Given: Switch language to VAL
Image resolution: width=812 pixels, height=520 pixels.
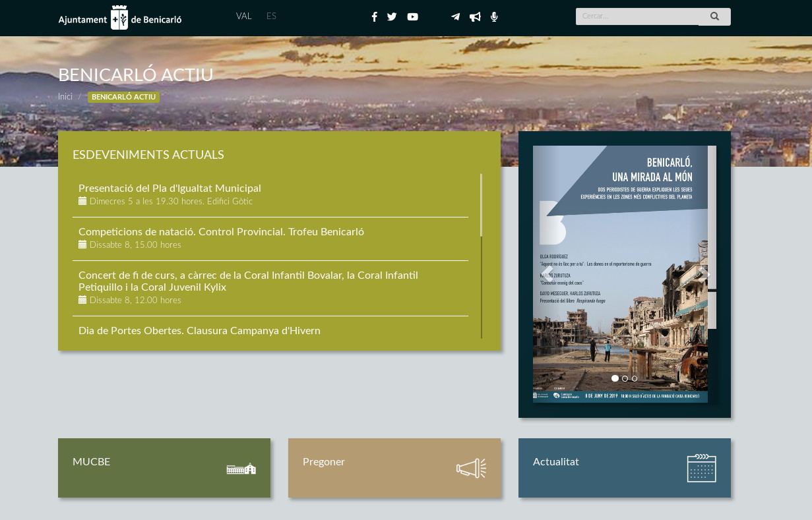Looking at the screenshot, I should (244, 16).
